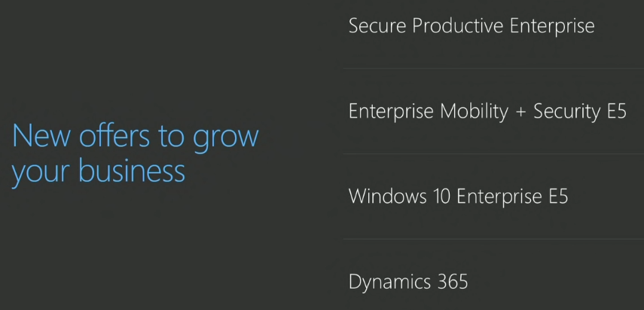Click the words "your business" in the heading

(99, 170)
